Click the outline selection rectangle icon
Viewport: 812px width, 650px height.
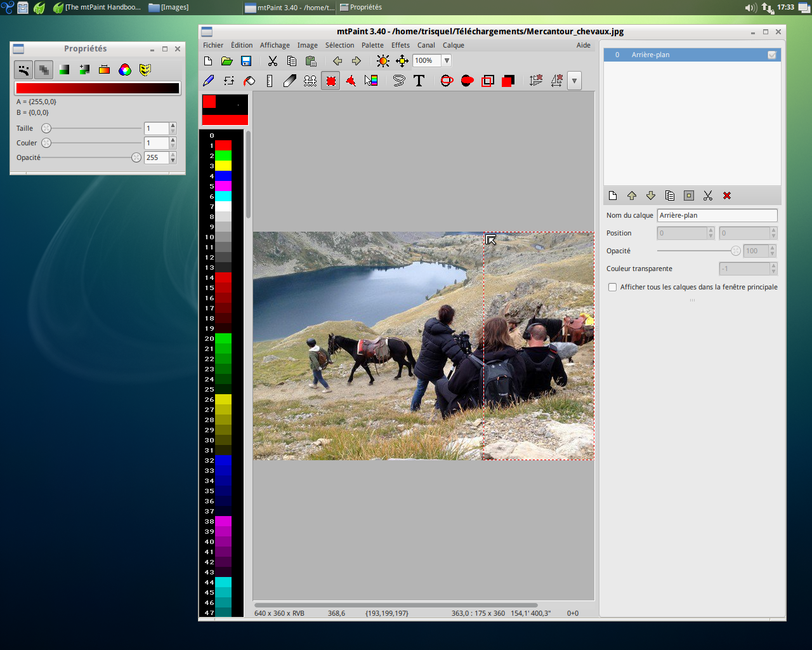[x=488, y=81]
